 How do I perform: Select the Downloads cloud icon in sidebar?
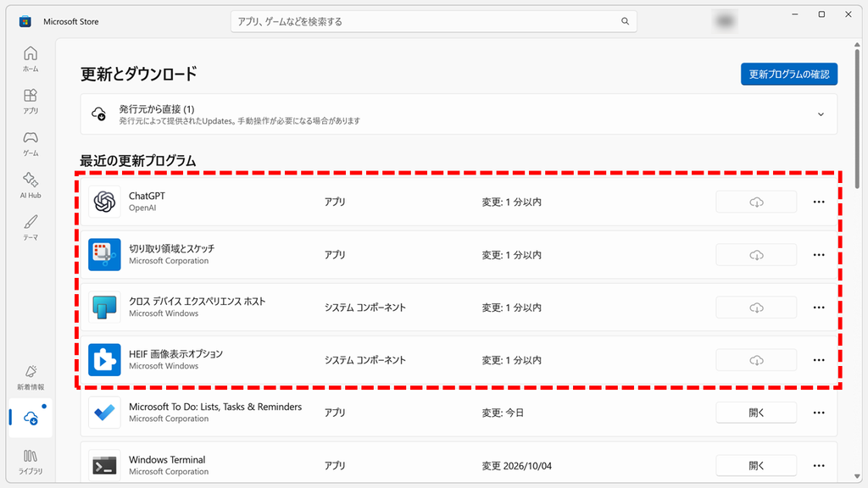click(31, 419)
